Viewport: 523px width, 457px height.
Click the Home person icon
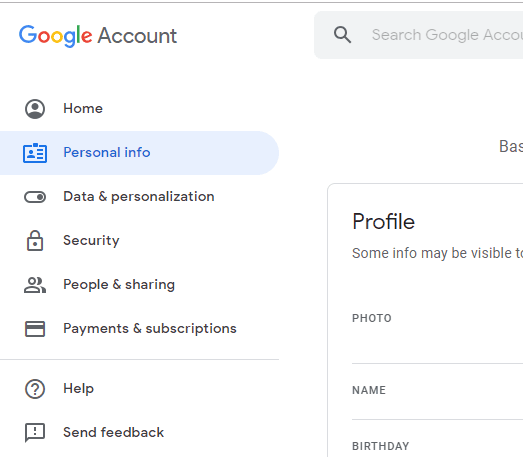35,109
